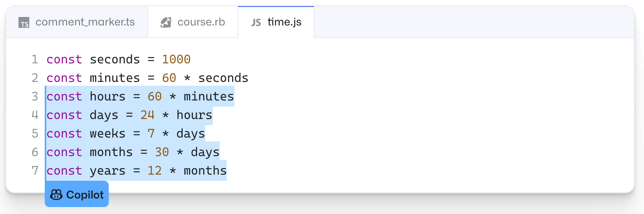Click line number 5 in the gutter
This screenshot has width=644, height=214.
click(x=35, y=133)
